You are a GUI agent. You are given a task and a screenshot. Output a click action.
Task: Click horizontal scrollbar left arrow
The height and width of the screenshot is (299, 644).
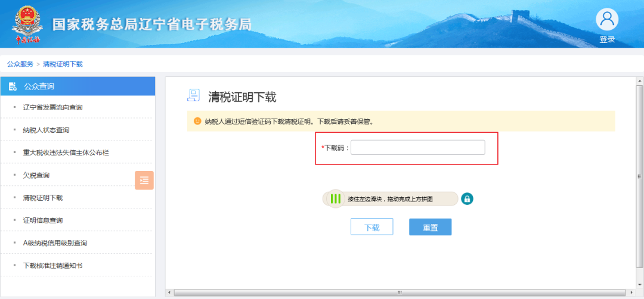[169, 293]
